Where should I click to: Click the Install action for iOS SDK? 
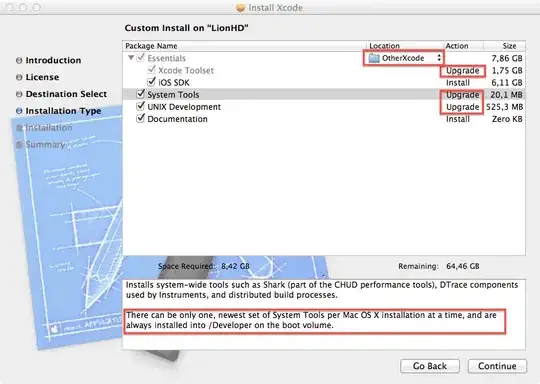tap(458, 83)
